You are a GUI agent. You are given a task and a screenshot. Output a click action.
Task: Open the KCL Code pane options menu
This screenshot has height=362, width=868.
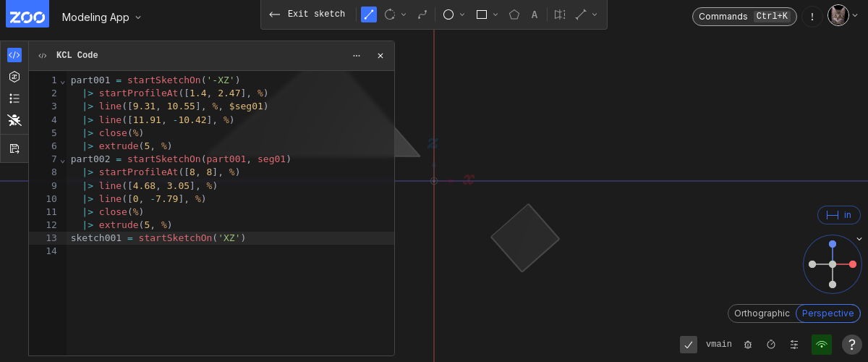357,56
